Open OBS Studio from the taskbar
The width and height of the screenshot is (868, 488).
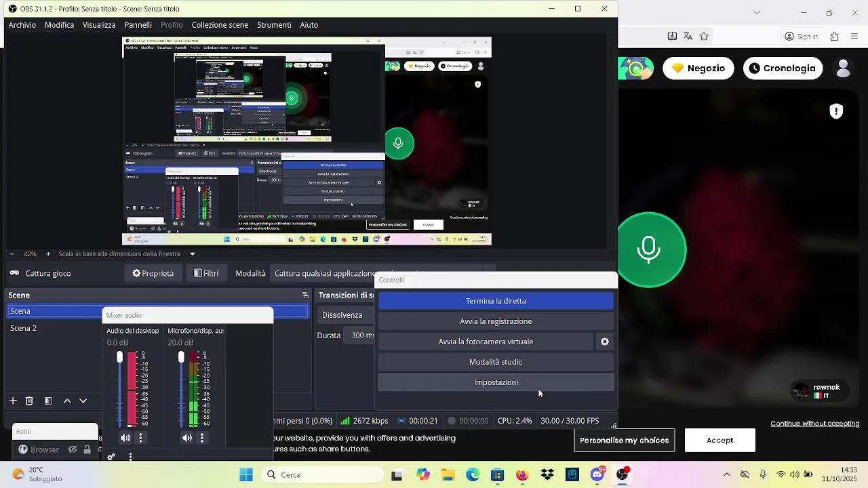click(622, 474)
